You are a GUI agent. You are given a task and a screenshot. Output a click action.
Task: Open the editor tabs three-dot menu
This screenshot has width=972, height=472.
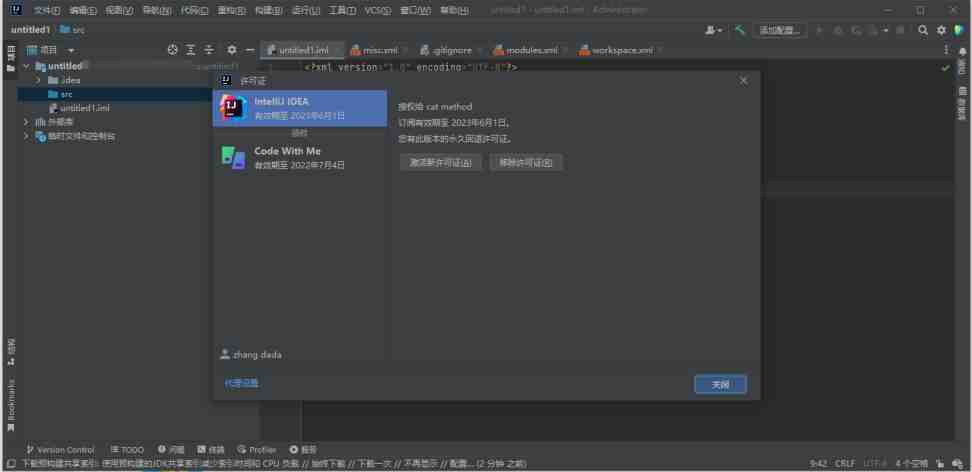tap(946, 50)
